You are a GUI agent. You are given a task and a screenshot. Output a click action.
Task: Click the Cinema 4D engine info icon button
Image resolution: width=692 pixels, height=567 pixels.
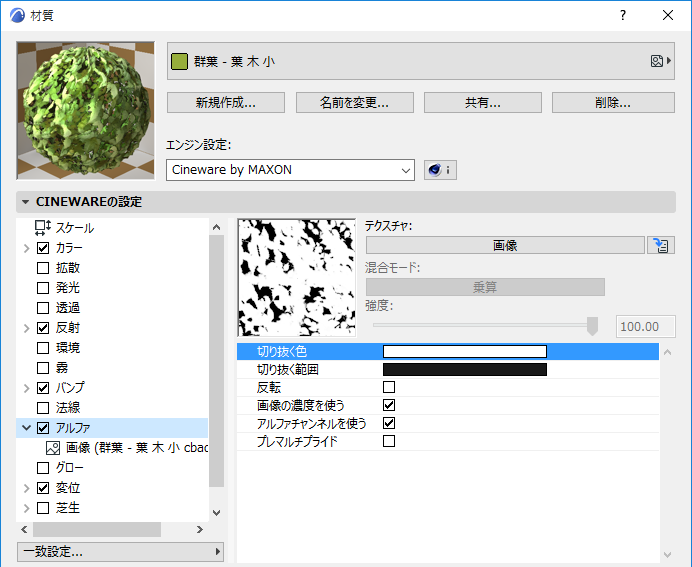pos(440,170)
